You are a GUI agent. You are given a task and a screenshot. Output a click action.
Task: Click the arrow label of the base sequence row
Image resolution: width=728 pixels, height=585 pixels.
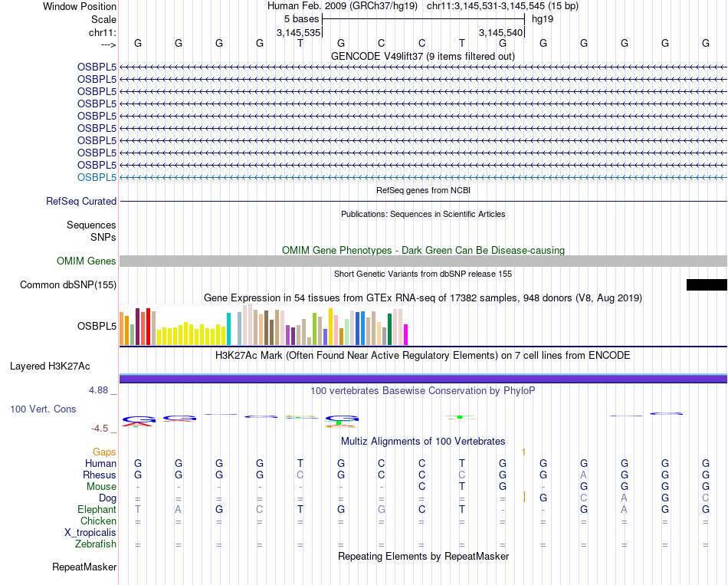(109, 44)
